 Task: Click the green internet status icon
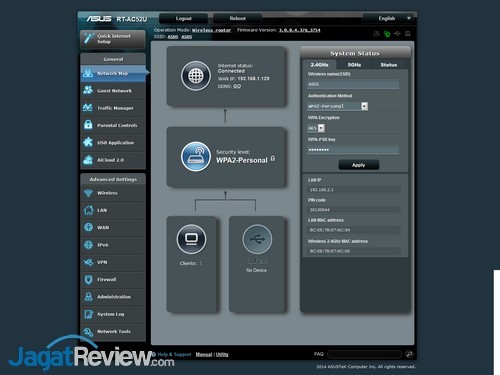pyautogui.click(x=387, y=34)
